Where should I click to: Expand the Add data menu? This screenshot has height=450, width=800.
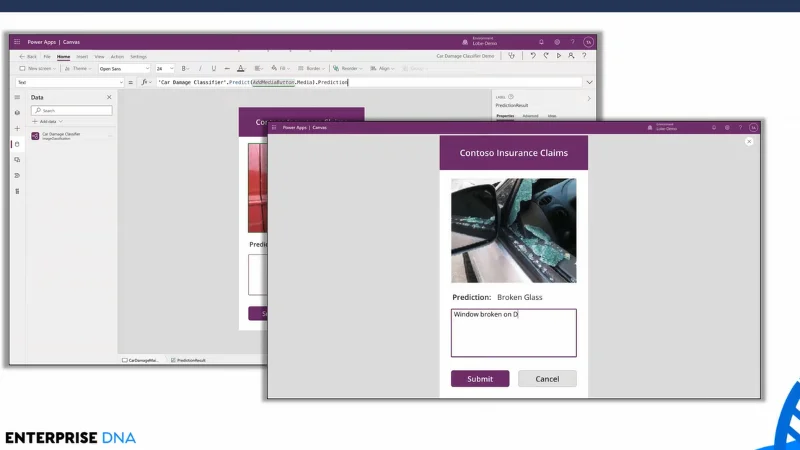(x=47, y=121)
